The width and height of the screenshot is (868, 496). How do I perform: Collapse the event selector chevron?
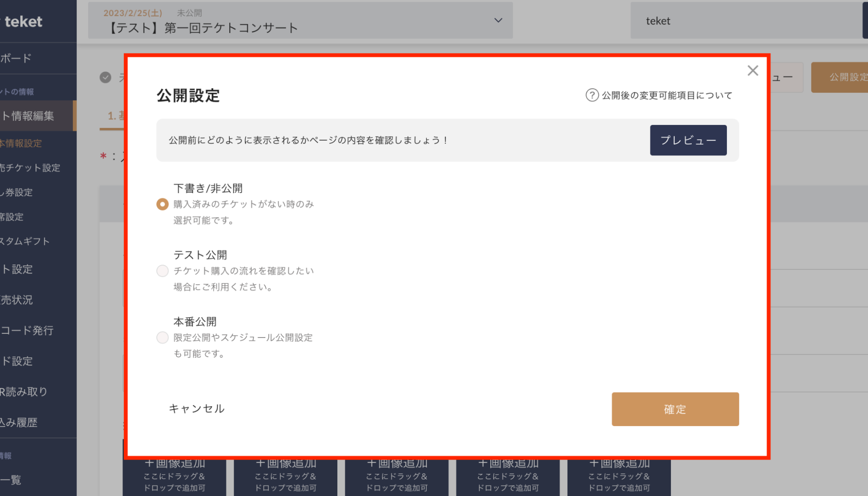point(498,20)
